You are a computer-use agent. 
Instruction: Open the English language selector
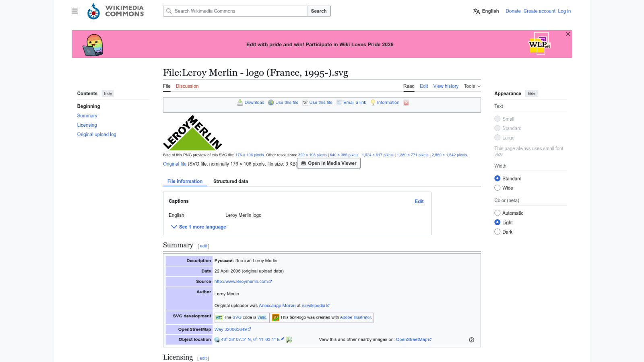(486, 11)
